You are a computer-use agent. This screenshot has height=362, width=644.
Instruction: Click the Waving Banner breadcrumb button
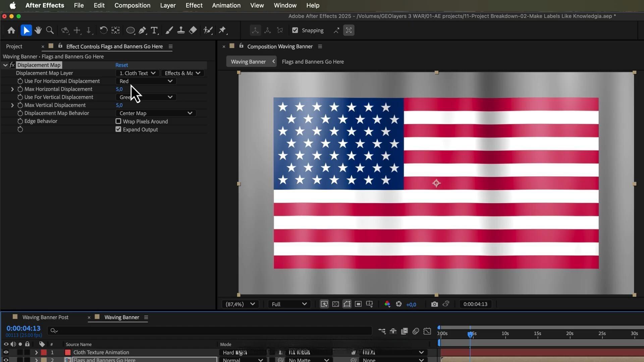pos(248,62)
